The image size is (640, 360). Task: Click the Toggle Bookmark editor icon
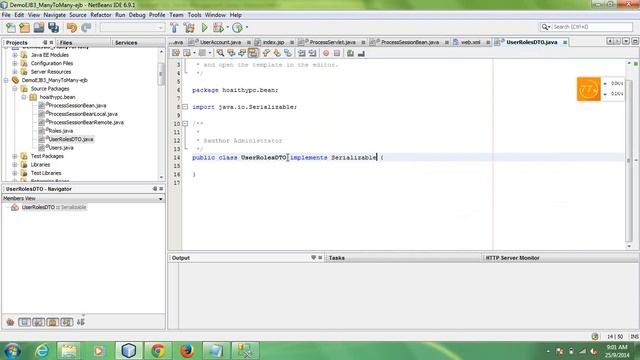(288, 53)
